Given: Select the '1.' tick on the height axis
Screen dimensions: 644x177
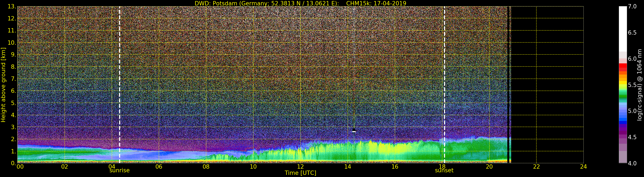Looking at the screenshot, I should pos(13,151).
